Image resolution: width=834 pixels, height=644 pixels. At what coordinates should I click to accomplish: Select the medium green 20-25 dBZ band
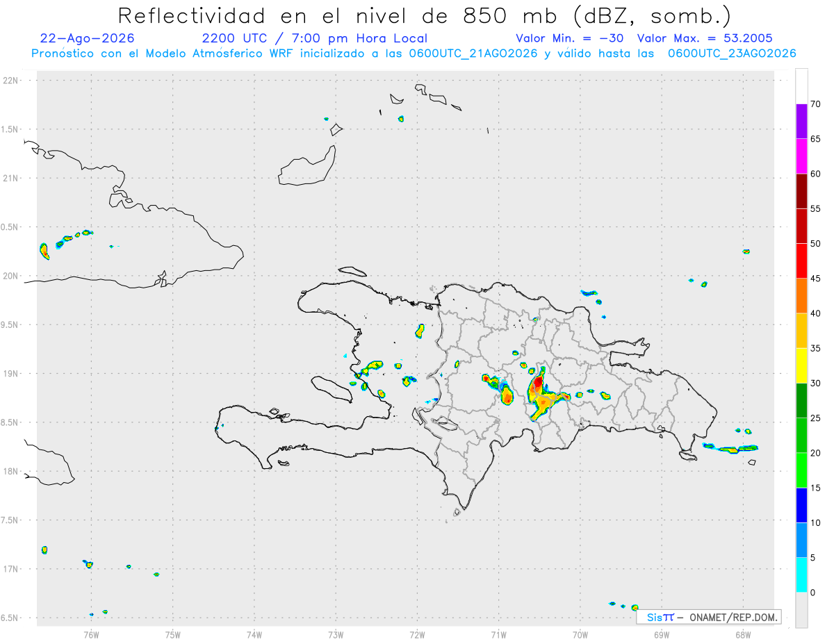click(x=801, y=436)
